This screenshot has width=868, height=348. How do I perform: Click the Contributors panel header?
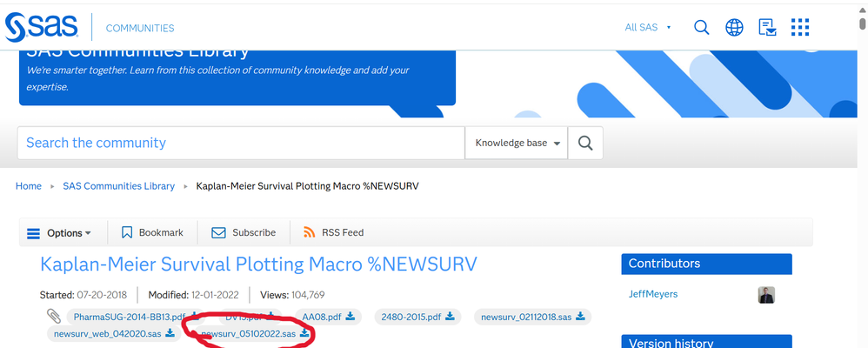pos(706,264)
